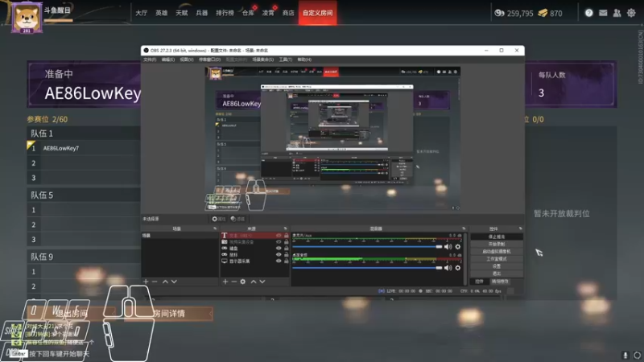Toggle visibility eye of the 文本 source

(x=279, y=236)
